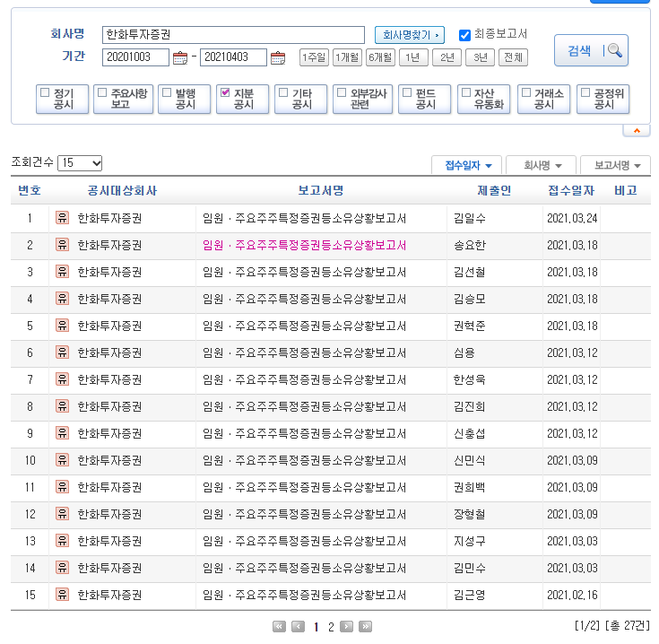Screen dimensions: 659x644
Task: Collapse the search panel with orange arrow
Action: pos(637,131)
